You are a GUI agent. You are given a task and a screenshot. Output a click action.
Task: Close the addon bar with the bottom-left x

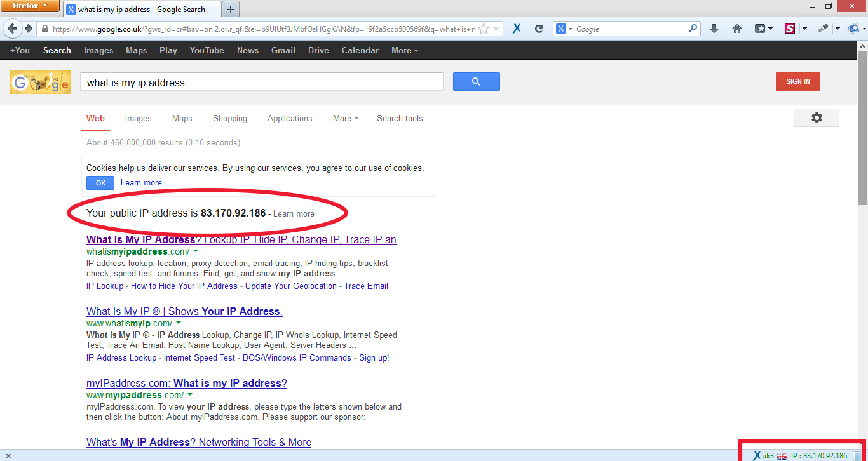click(8, 455)
